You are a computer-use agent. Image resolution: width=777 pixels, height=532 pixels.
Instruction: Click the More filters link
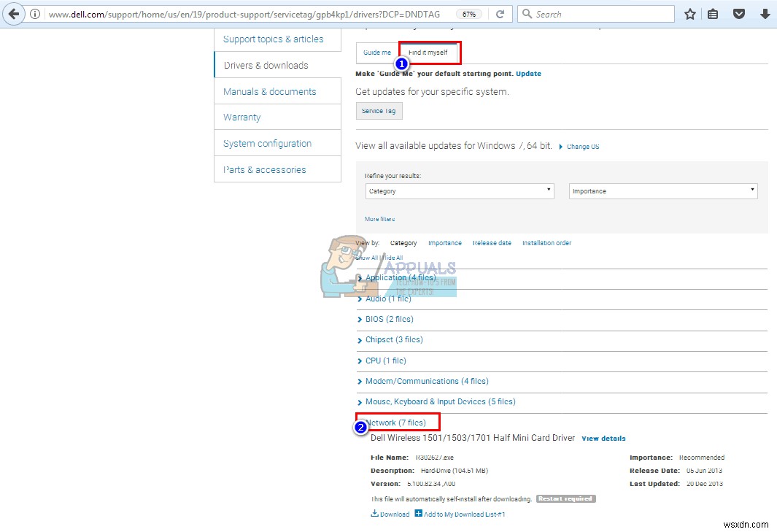pos(379,219)
